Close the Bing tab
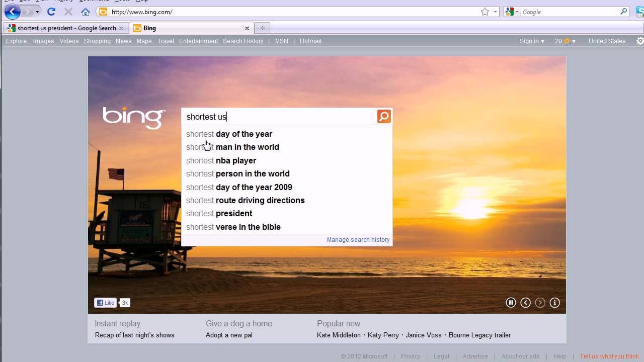The height and width of the screenshot is (362, 644). tap(247, 28)
